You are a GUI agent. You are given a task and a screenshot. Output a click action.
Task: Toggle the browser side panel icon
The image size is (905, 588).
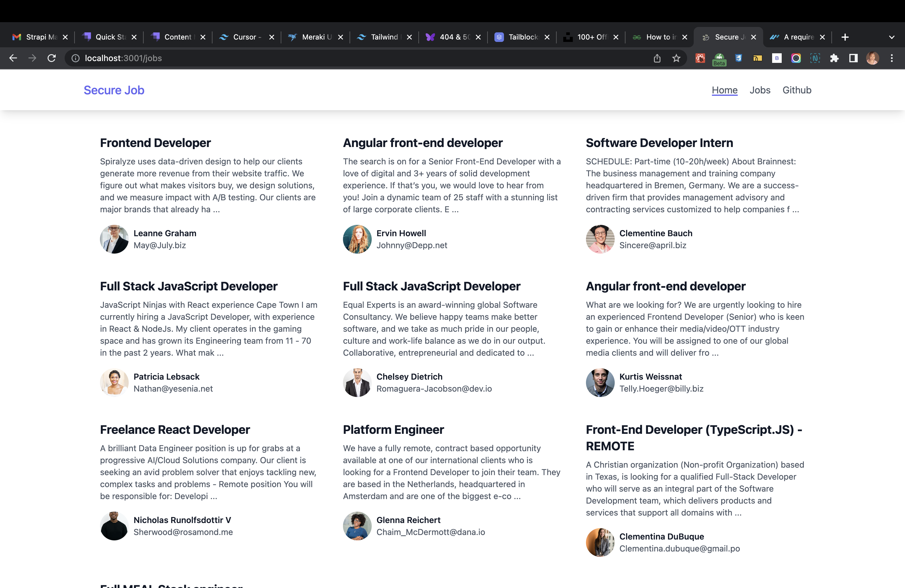(x=853, y=58)
